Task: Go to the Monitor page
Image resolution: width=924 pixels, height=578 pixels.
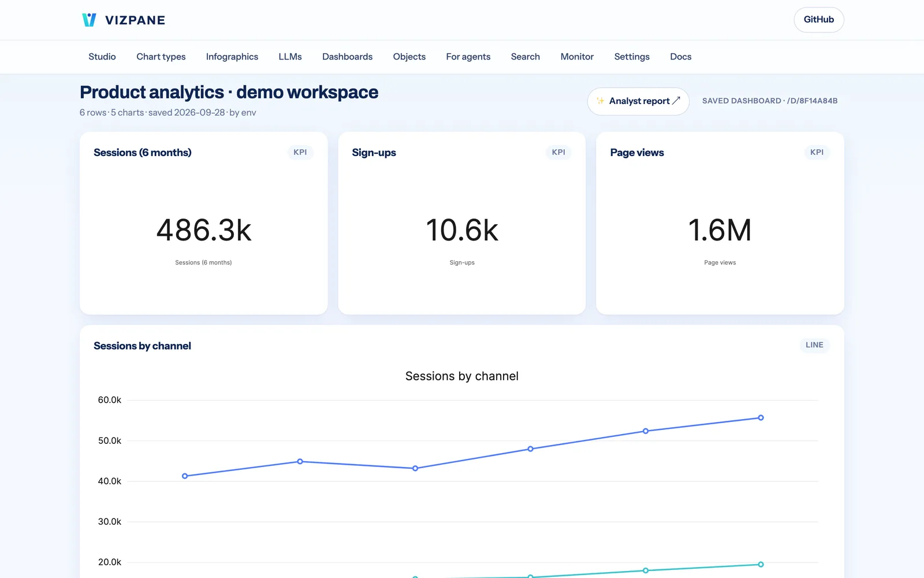Action: [577, 57]
